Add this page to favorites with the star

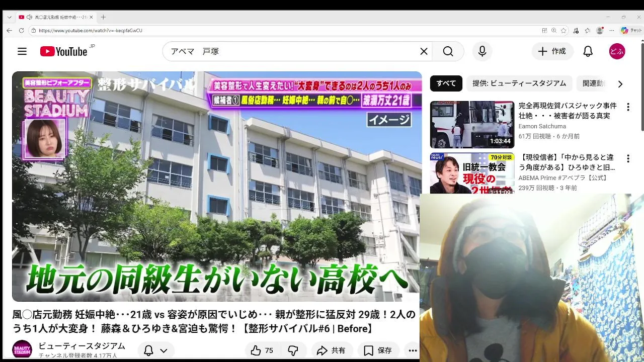(563, 31)
